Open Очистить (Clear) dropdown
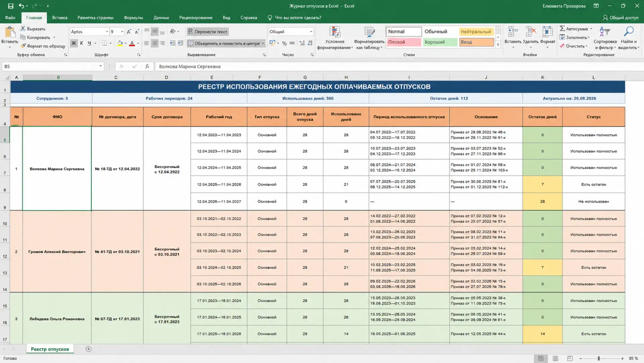 point(573,46)
